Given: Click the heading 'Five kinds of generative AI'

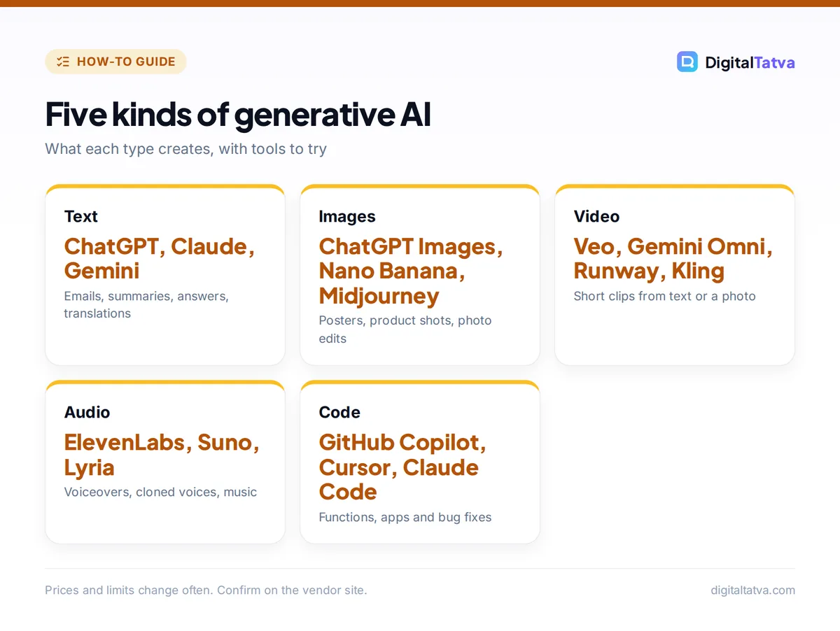Looking at the screenshot, I should (x=238, y=115).
